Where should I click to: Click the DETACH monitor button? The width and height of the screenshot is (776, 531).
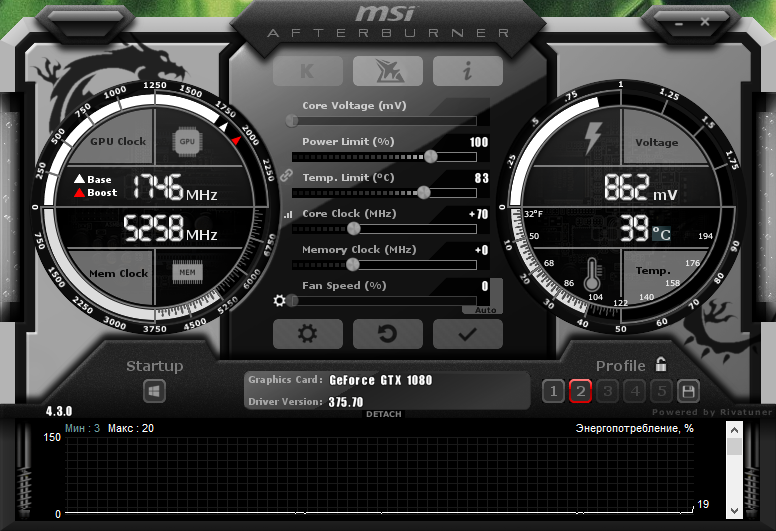[384, 414]
